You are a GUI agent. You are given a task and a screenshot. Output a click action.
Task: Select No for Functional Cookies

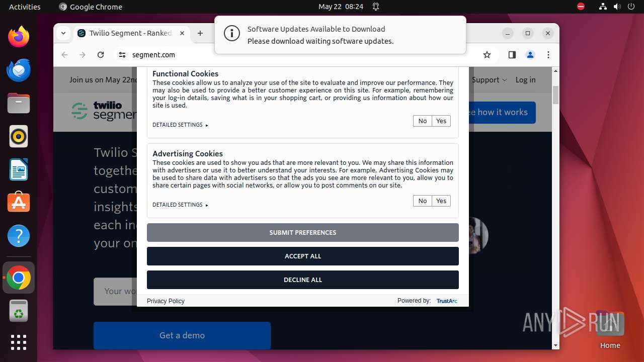pyautogui.click(x=423, y=121)
